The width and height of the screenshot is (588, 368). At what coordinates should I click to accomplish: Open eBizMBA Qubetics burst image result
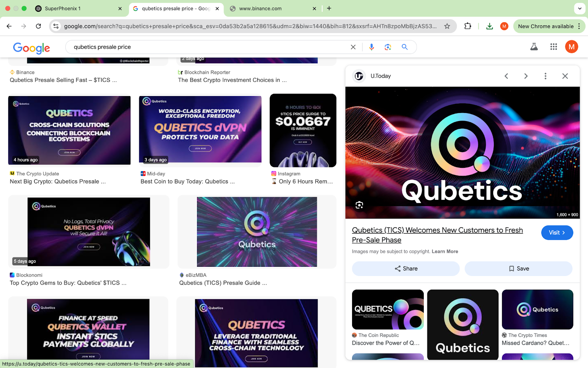point(257,232)
